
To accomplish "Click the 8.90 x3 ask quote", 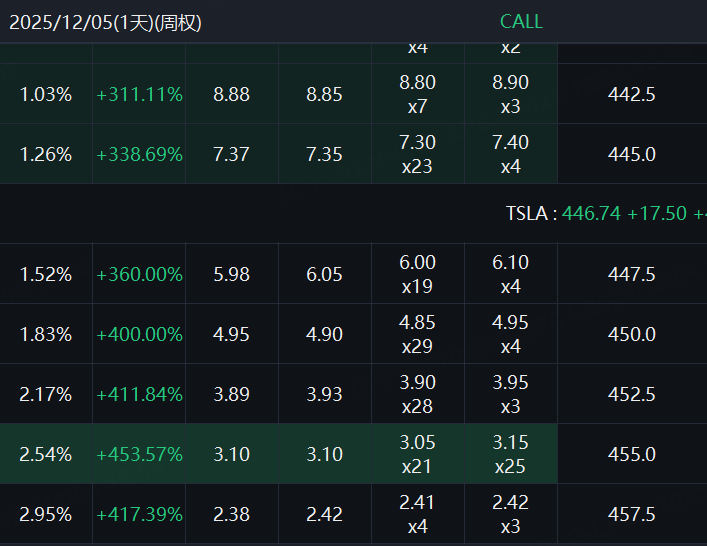I will pyautogui.click(x=510, y=94).
